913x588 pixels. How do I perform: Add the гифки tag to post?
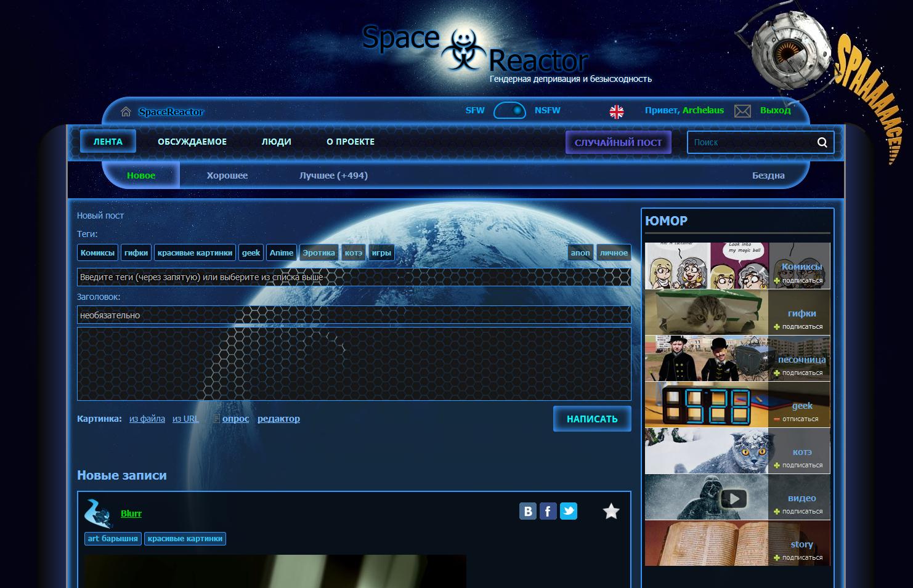click(x=136, y=252)
